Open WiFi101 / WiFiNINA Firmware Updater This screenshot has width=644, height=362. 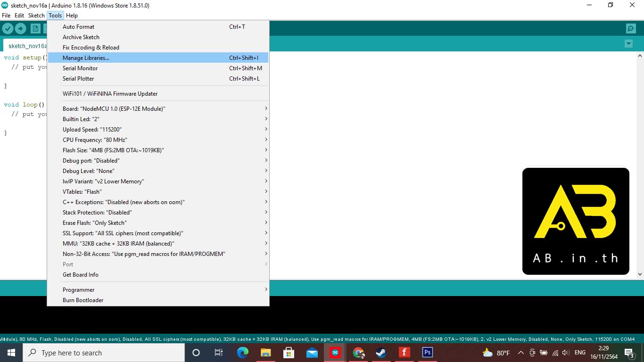(158, 94)
